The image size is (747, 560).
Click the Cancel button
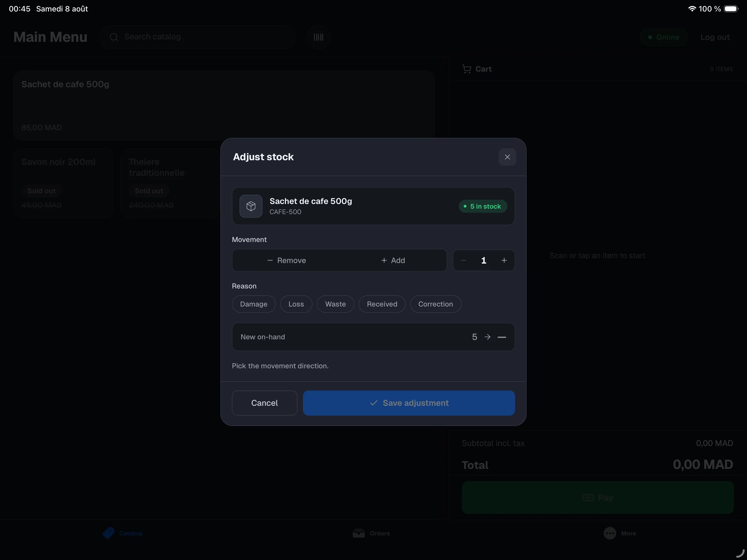pos(264,403)
